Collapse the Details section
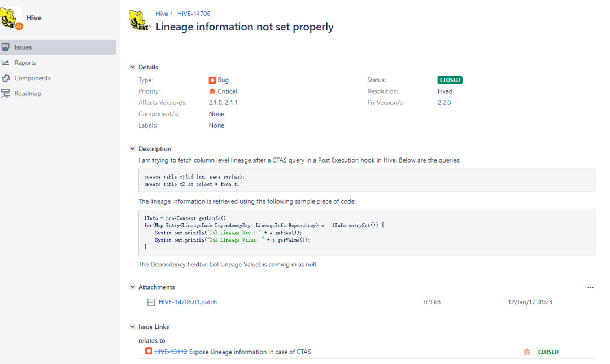Image resolution: width=610 pixels, height=364 pixels. (x=133, y=67)
